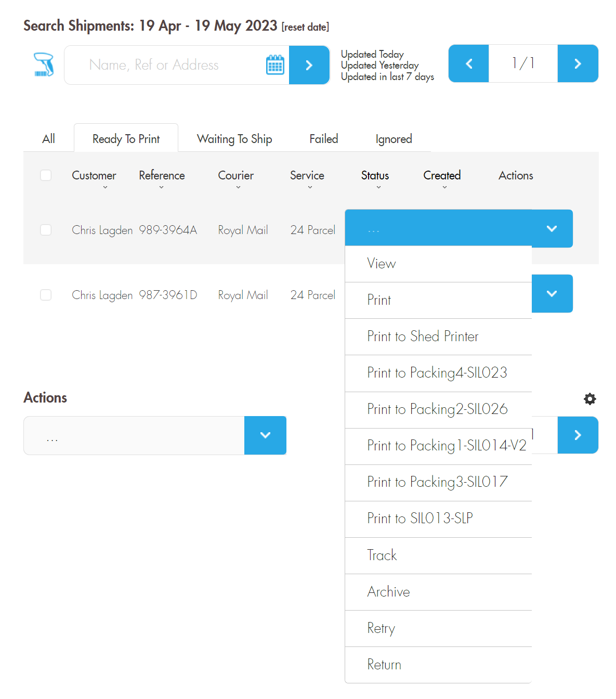Image resolution: width=616 pixels, height=699 pixels.
Task: Filter by Updated Yesterday
Action: pyautogui.click(x=379, y=66)
